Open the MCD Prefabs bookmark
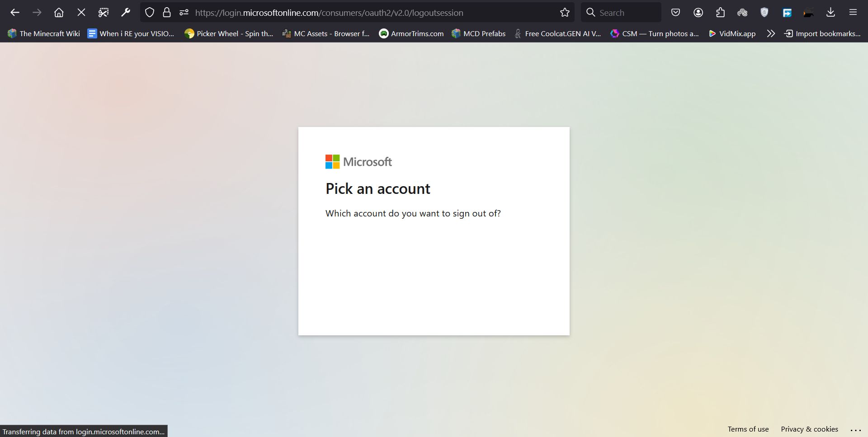 point(479,33)
